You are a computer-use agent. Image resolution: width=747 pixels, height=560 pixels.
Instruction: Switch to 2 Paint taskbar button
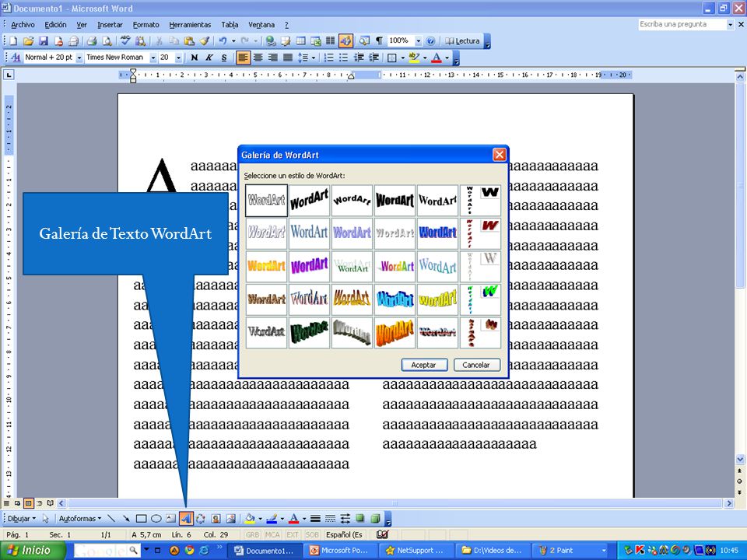(570, 551)
